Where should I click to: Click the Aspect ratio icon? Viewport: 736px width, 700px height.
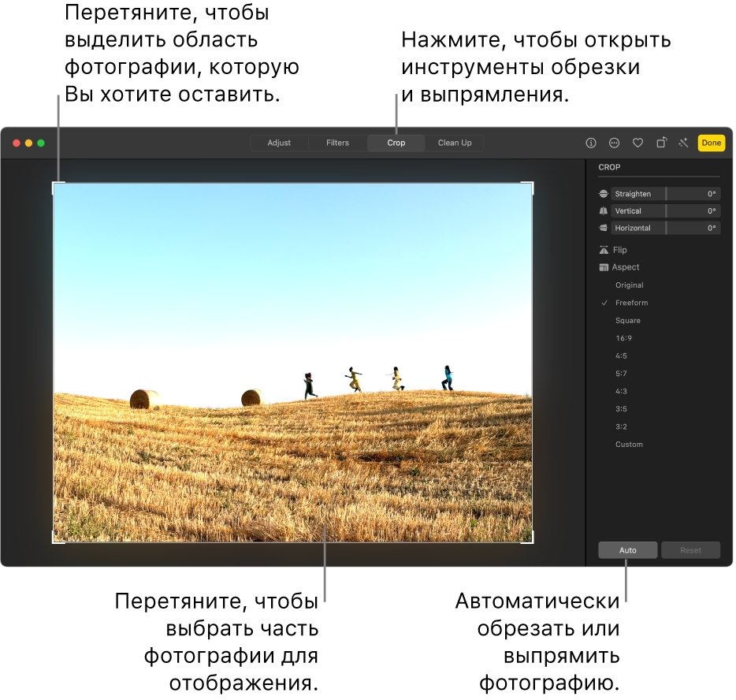click(604, 267)
